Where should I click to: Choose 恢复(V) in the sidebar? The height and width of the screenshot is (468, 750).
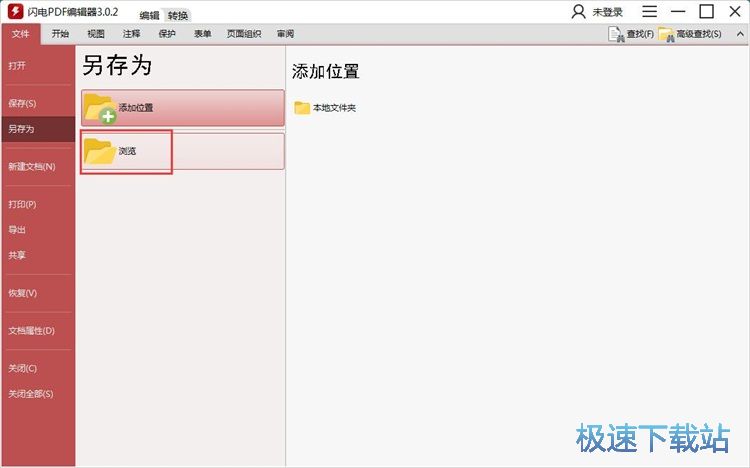click(38, 293)
